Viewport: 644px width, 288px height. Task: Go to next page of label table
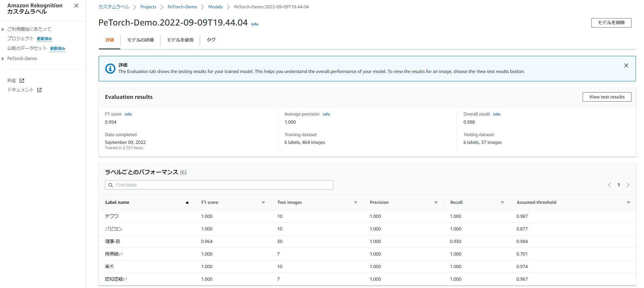click(x=628, y=185)
